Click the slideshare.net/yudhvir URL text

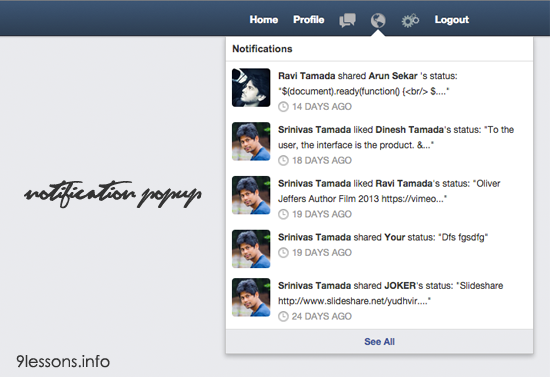tap(354, 301)
